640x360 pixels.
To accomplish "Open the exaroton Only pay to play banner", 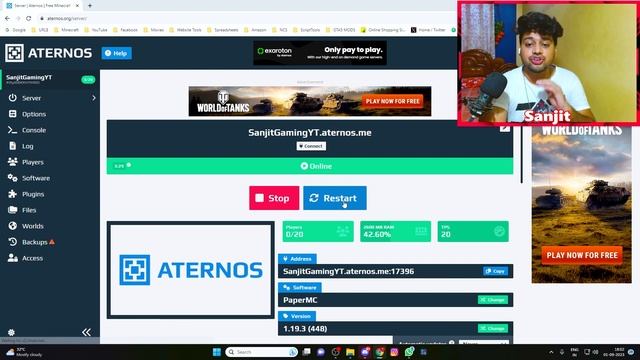I will pyautogui.click(x=320, y=53).
